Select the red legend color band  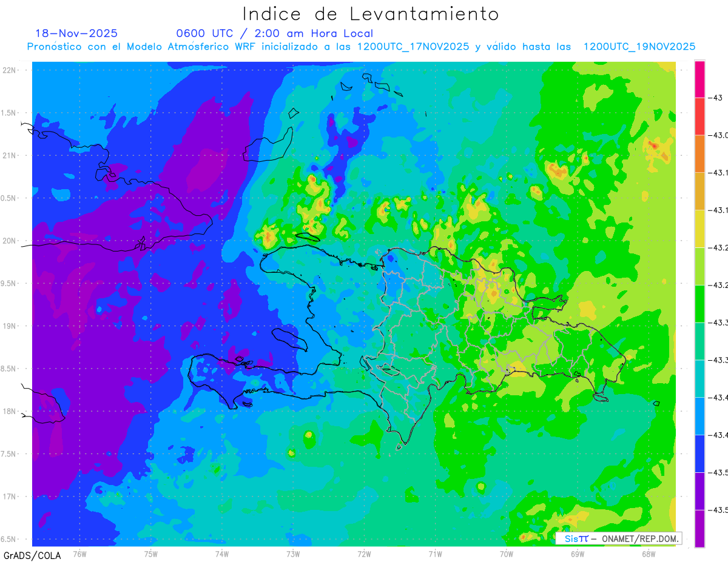point(699,116)
